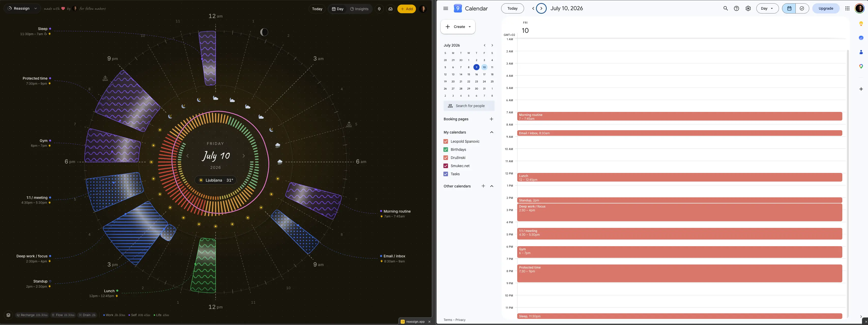This screenshot has width=868, height=325.
Task: Select the Day tab in Reassign
Action: click(338, 9)
